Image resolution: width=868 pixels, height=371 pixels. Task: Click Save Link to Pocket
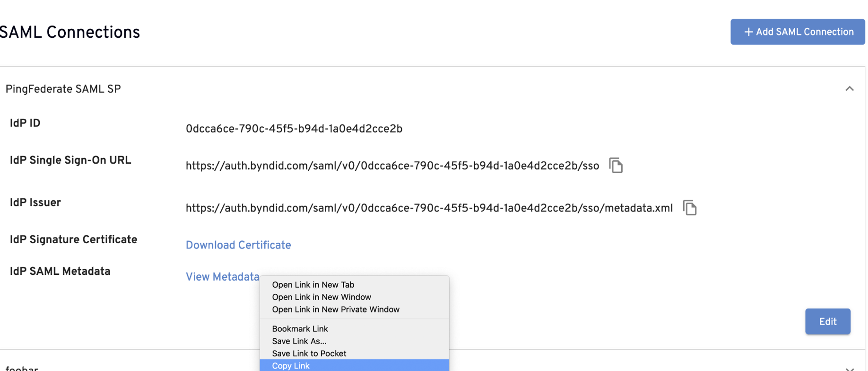(309, 353)
